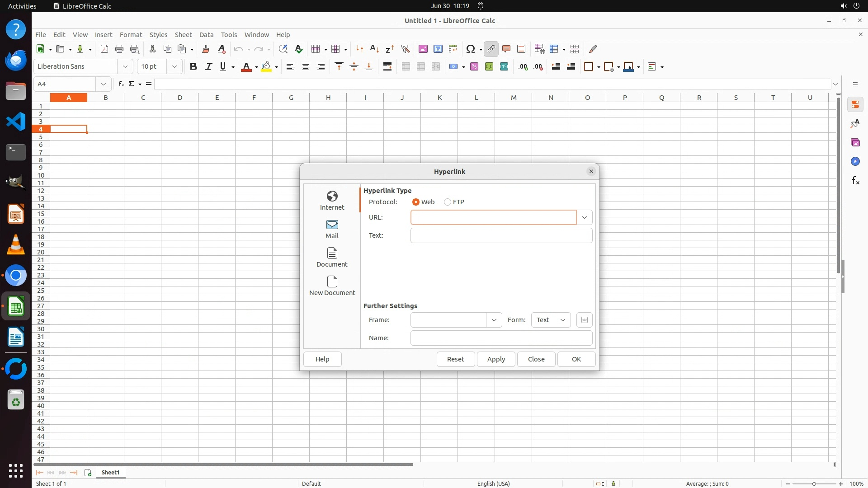This screenshot has width=868, height=488.
Task: Select the Web protocol radio button
Action: (x=416, y=202)
